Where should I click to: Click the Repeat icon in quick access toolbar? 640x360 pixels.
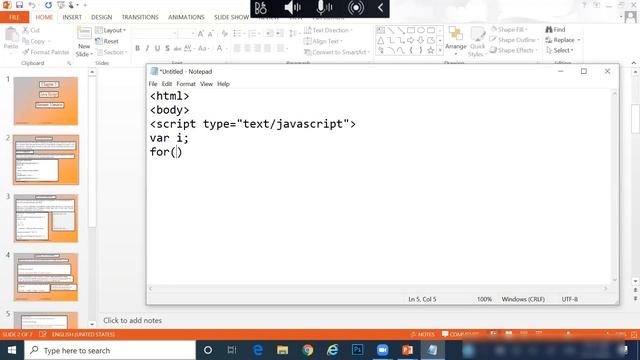click(x=48, y=5)
